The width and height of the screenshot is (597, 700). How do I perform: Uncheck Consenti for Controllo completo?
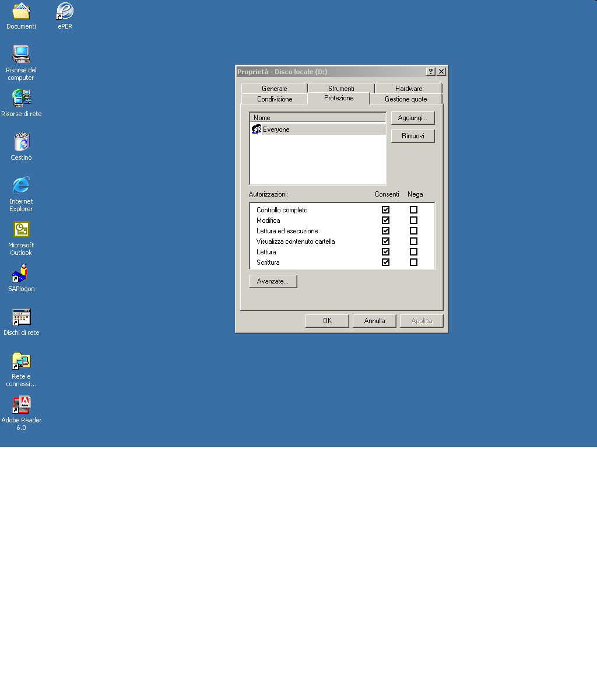[385, 210]
